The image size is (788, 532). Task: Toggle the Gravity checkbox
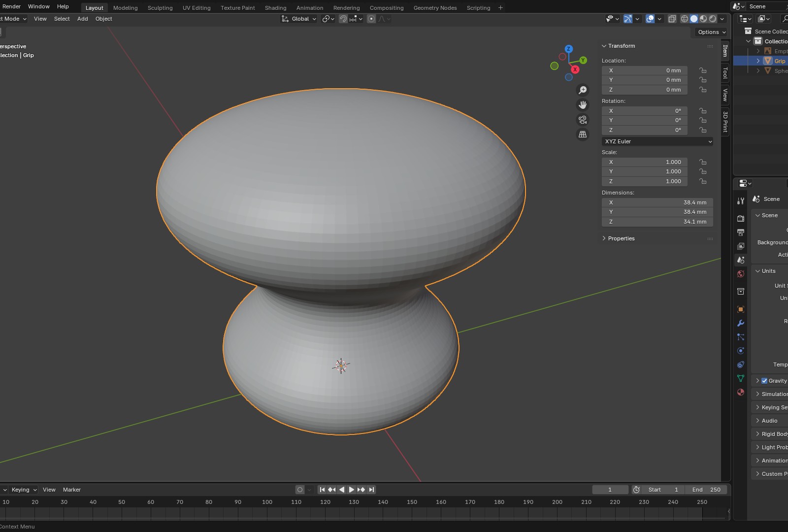764,381
